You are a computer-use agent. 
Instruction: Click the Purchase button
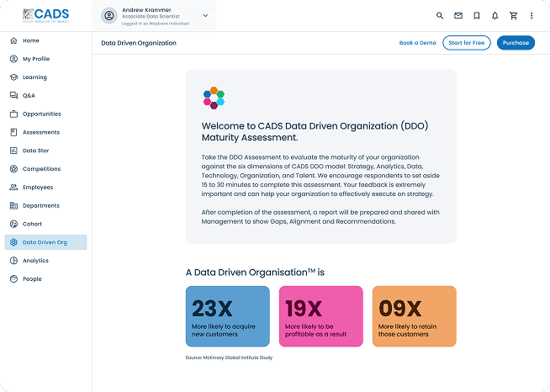tap(516, 43)
